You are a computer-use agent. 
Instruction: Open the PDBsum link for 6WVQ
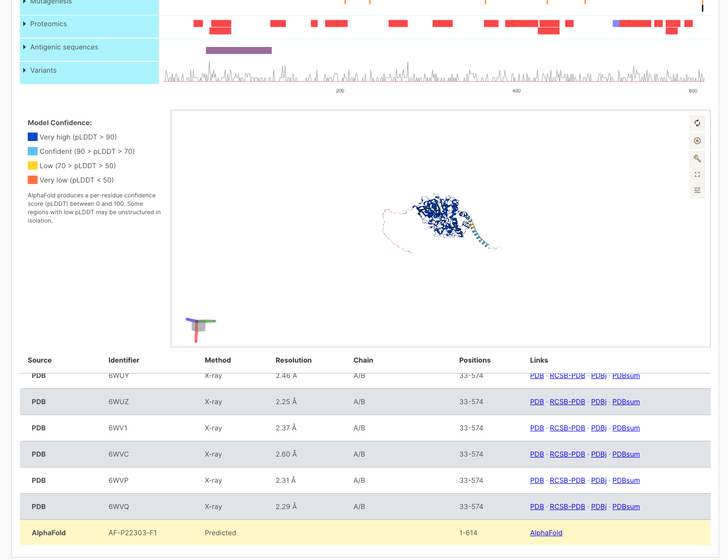(626, 507)
